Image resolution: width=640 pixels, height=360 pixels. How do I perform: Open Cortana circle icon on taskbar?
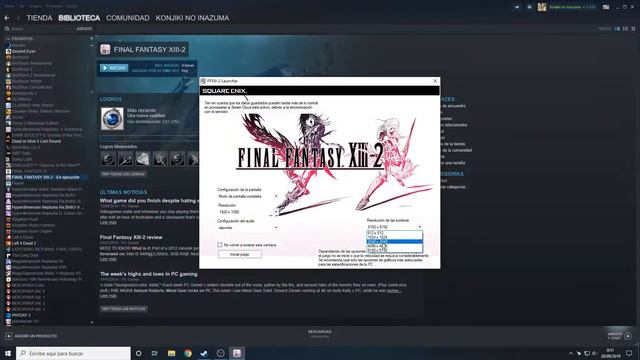coord(139,353)
